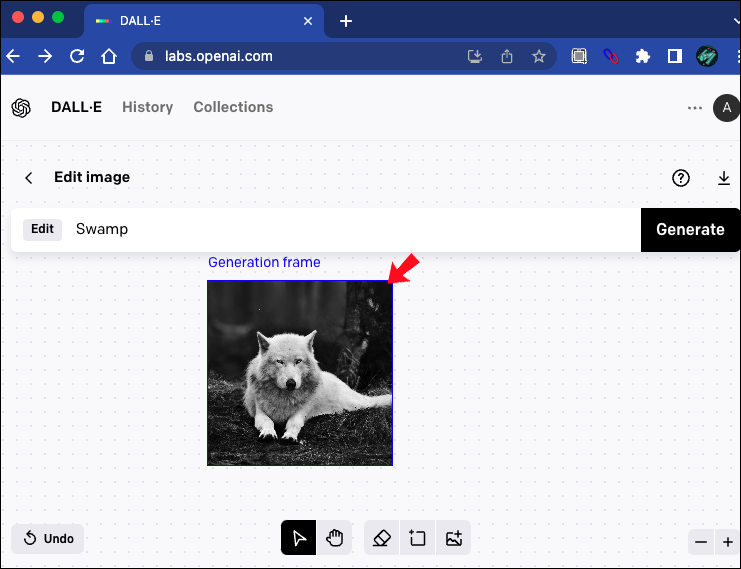Download the edited image
741x569 pixels.
(724, 178)
